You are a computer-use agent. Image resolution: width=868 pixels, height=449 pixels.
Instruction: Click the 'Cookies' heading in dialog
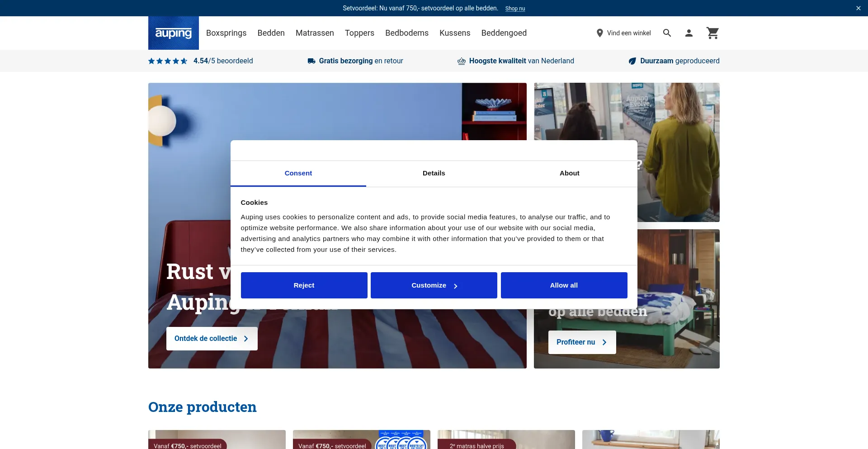click(x=254, y=203)
